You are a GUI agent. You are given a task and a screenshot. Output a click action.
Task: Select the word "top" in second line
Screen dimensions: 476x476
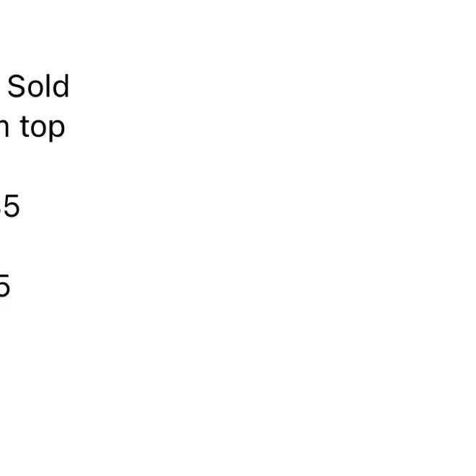coord(42,128)
